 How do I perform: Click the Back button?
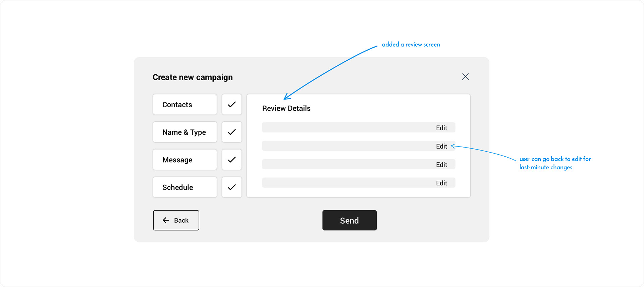(x=176, y=220)
